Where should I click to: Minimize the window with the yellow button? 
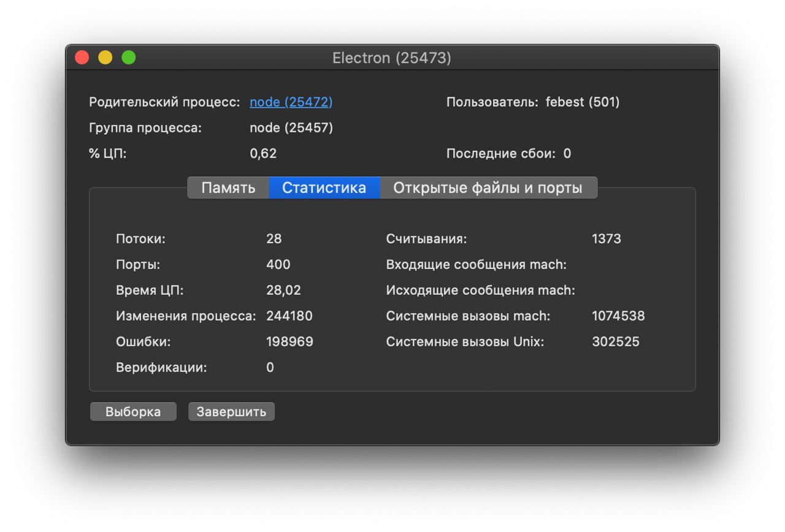coord(105,58)
